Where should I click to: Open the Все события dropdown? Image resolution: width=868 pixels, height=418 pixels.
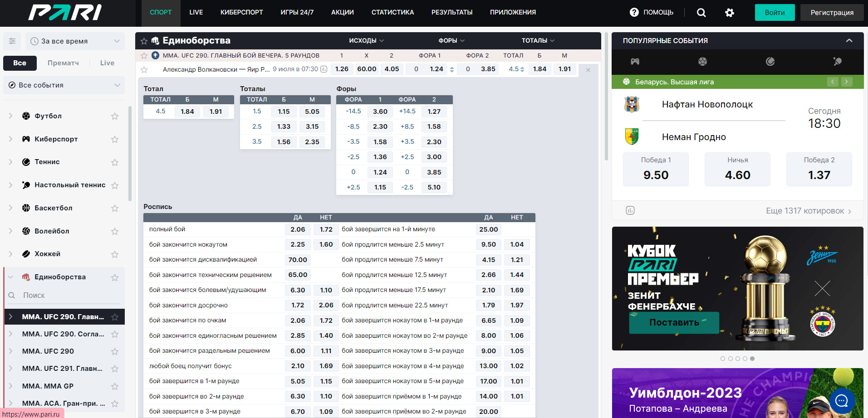pos(64,85)
